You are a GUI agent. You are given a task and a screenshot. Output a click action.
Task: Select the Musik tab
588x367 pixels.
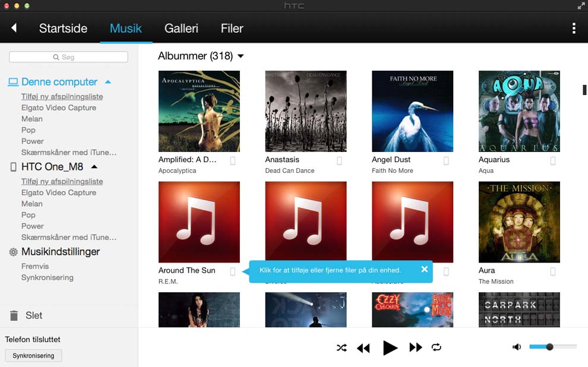[126, 28]
